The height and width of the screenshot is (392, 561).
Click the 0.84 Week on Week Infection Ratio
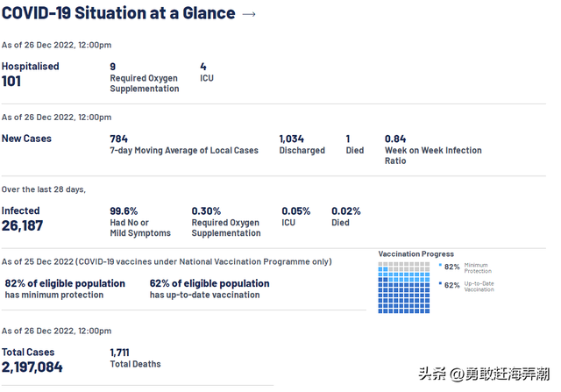[x=395, y=139]
